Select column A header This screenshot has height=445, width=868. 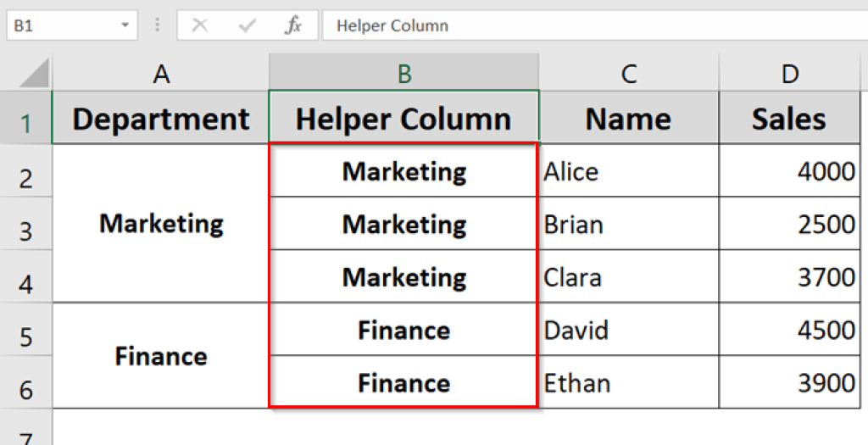(x=161, y=75)
